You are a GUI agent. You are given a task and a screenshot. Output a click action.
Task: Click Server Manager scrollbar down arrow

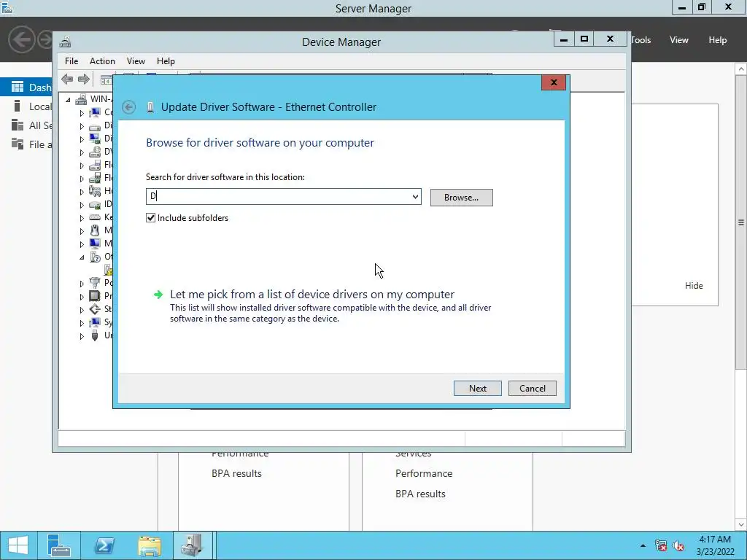click(741, 525)
